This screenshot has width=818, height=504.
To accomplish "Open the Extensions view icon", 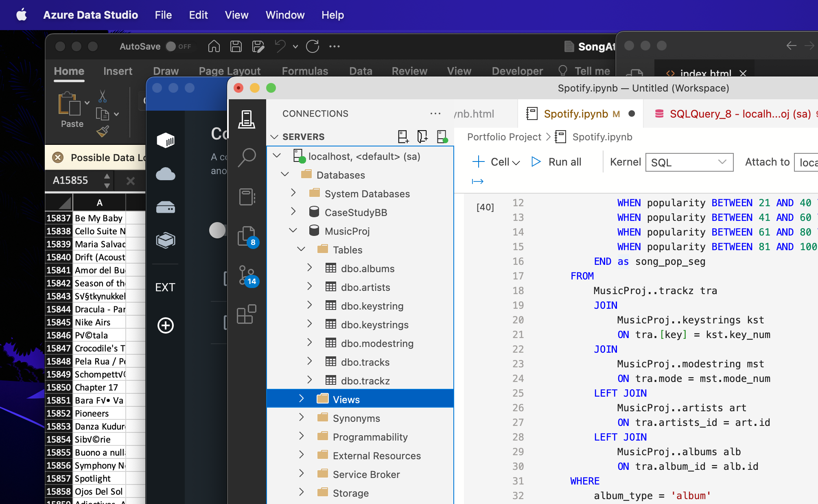I will pos(247,314).
